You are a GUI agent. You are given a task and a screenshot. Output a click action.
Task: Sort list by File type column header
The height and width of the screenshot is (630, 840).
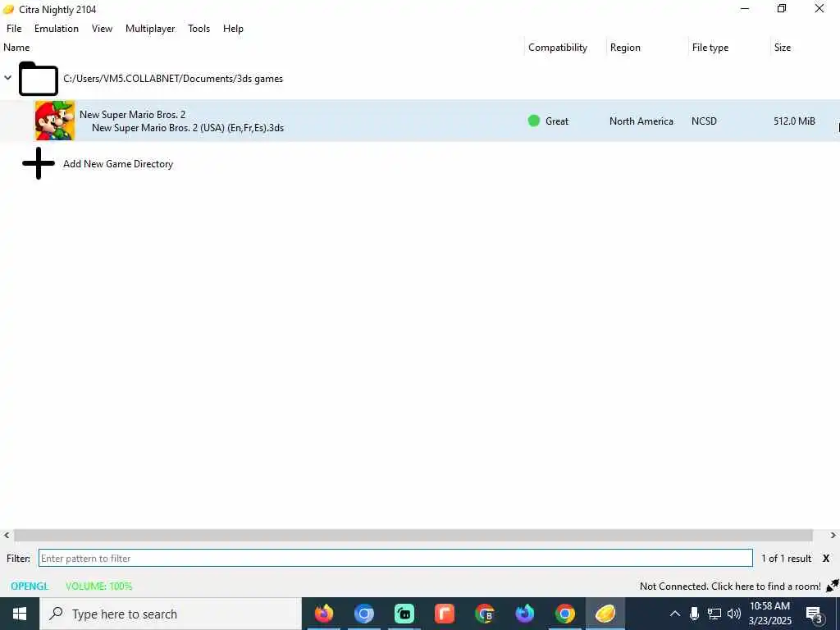[x=710, y=47]
